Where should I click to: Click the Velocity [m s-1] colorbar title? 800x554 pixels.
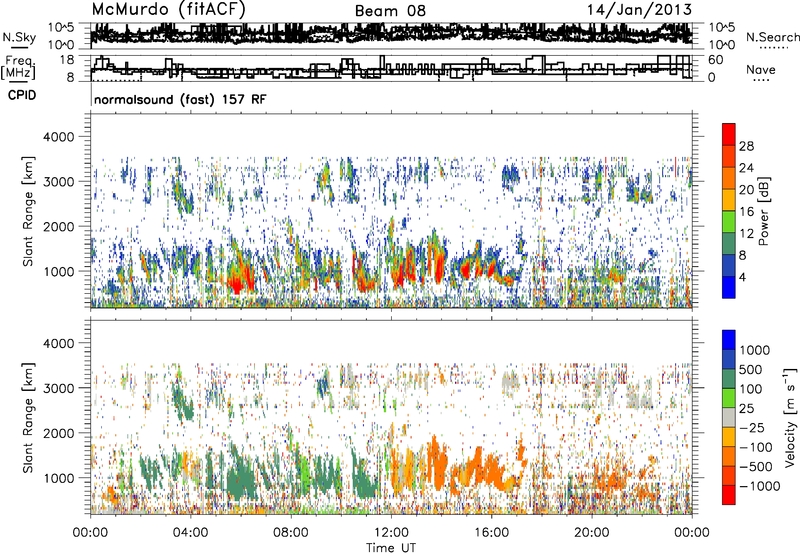point(790,417)
